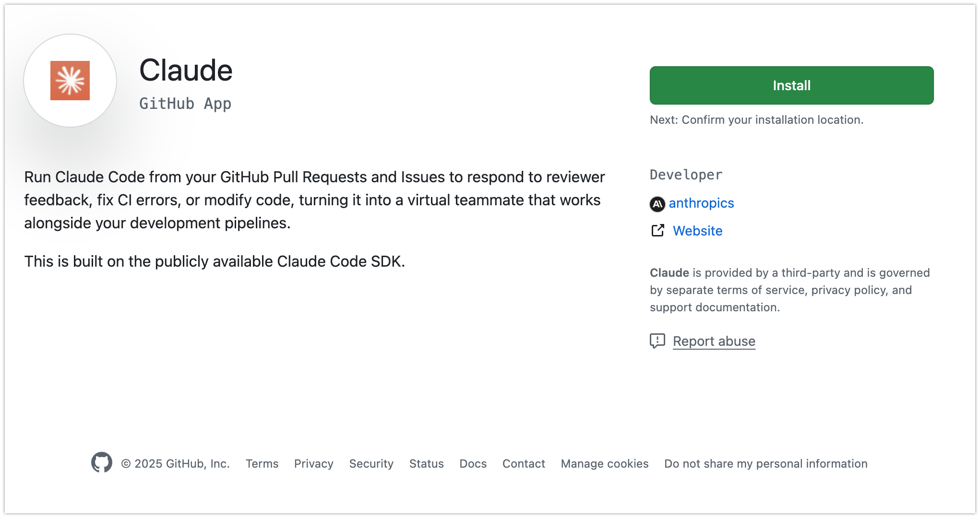Click the external link icon beside Website
Image resolution: width=980 pixels, height=518 pixels.
pos(657,231)
